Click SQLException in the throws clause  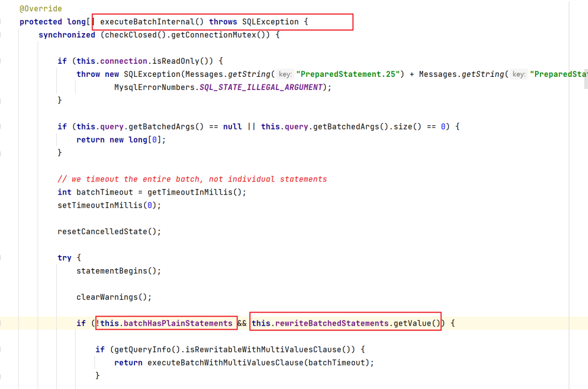pos(270,22)
